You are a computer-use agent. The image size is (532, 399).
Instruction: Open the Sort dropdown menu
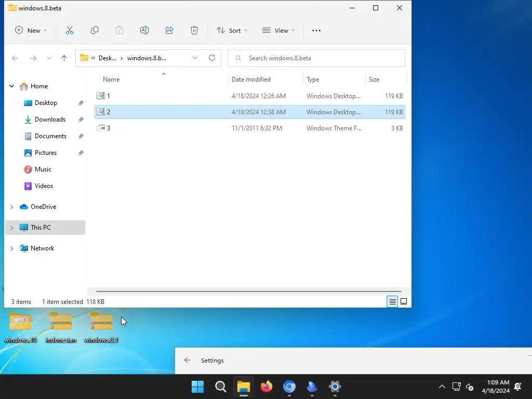pyautogui.click(x=232, y=31)
